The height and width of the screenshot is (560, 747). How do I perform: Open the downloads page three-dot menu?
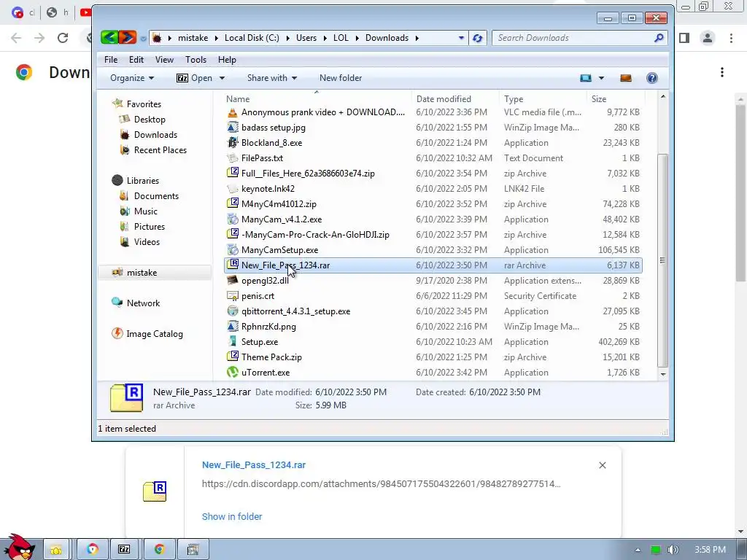[722, 72]
